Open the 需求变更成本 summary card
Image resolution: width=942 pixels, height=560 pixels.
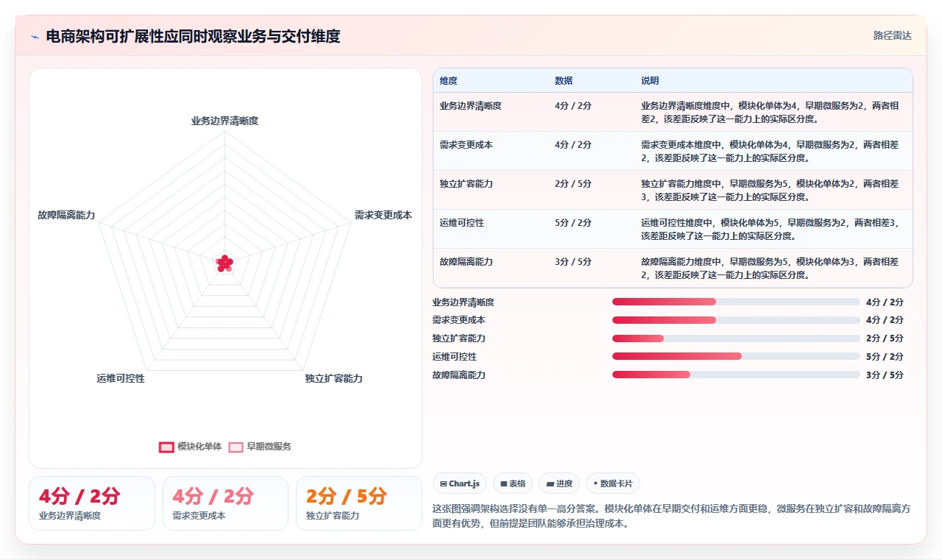[225, 503]
